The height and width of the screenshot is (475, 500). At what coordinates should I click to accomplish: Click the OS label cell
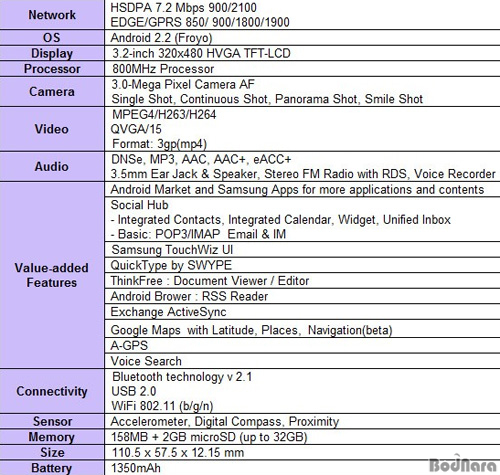click(x=52, y=37)
